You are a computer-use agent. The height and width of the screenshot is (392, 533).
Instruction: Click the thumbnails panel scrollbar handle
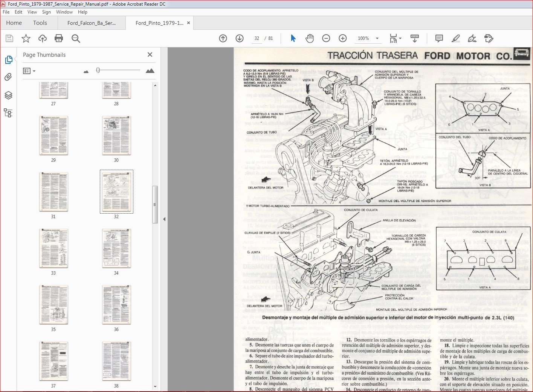point(155,205)
